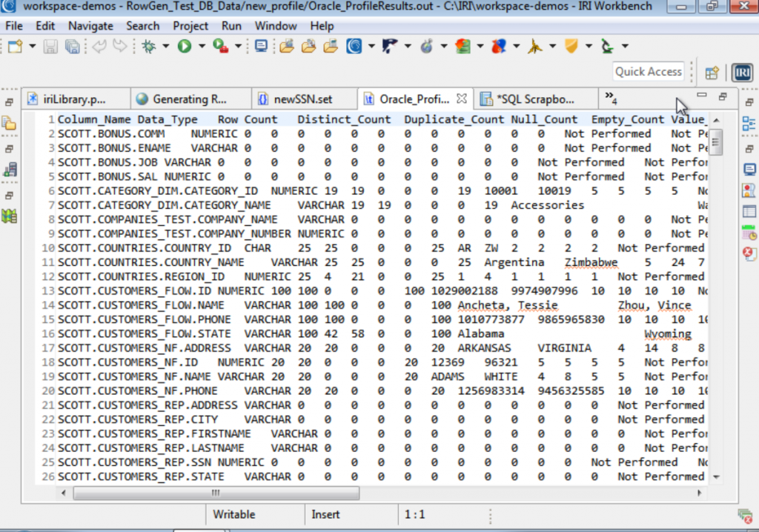Expand the Run configurations dropdown arrow
The width and height of the screenshot is (759, 532).
coord(202,46)
